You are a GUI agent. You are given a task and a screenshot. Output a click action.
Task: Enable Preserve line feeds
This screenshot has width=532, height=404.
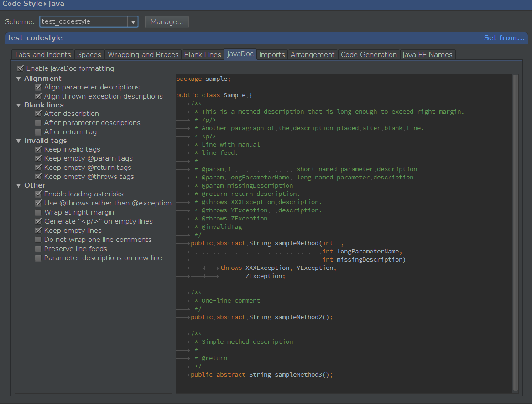[38, 248]
